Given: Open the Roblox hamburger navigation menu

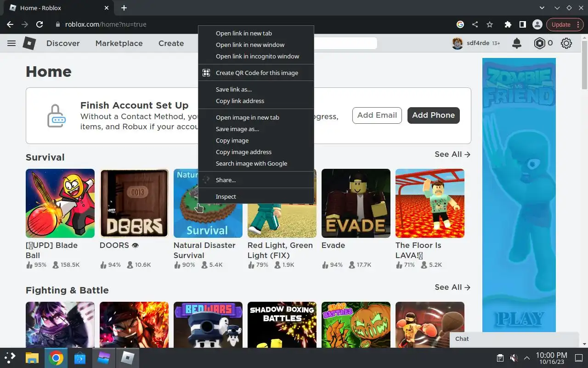Looking at the screenshot, I should [11, 43].
